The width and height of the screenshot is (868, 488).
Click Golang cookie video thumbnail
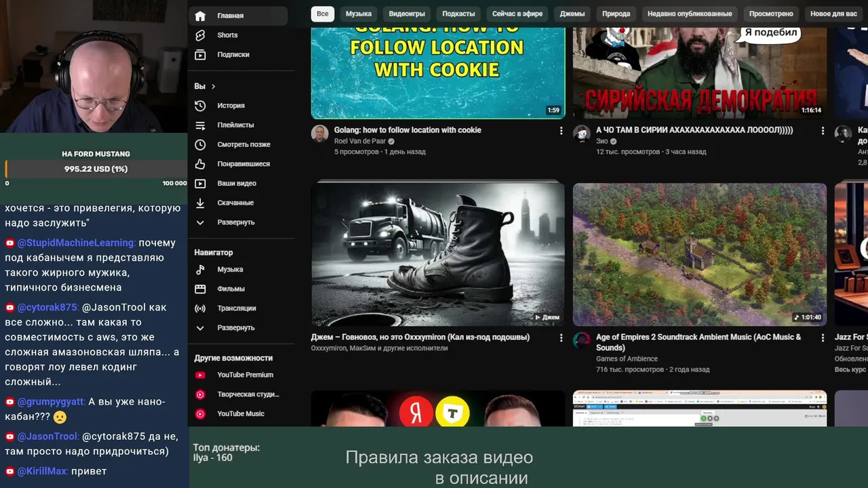tap(438, 73)
